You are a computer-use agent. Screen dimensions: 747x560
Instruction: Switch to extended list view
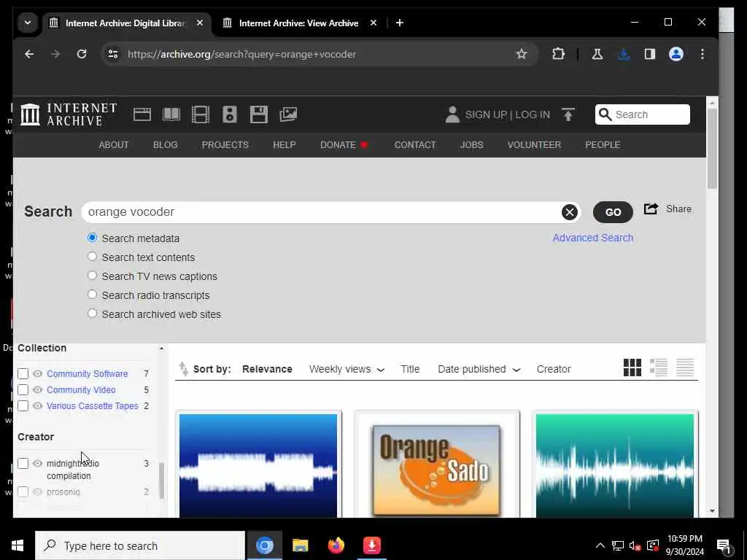[x=659, y=367]
